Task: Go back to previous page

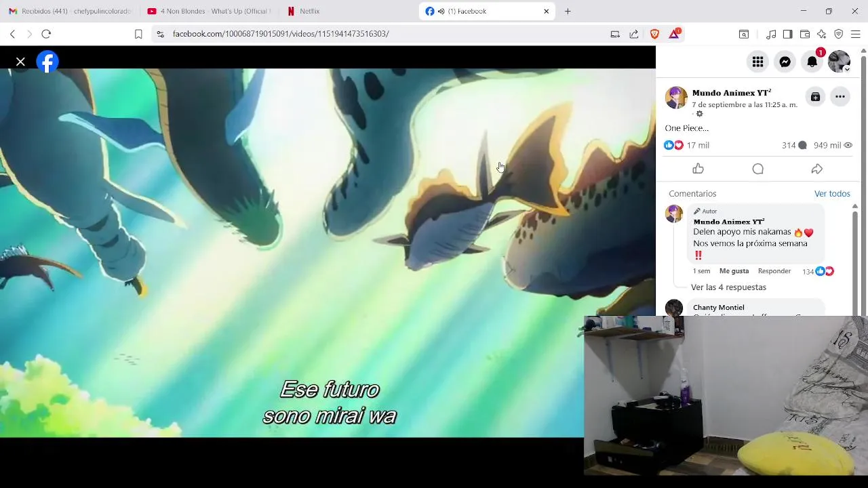Action: point(12,34)
